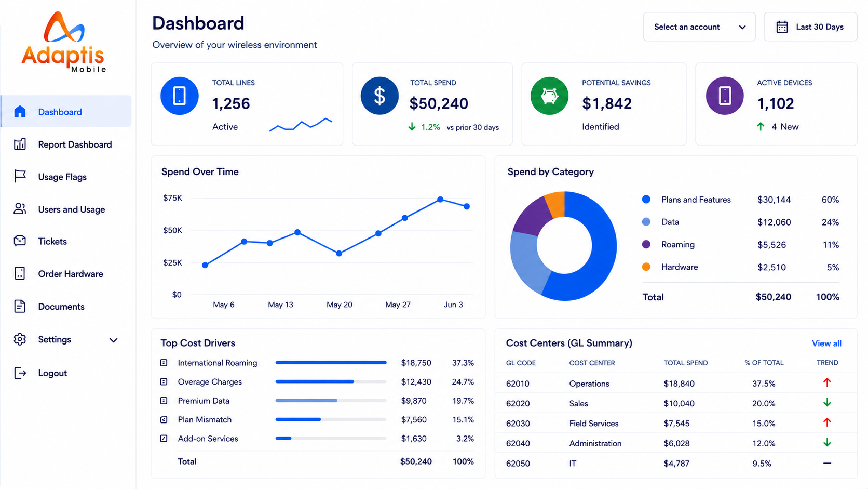Open the Dashboard menu item
868x489 pixels.
(66, 111)
